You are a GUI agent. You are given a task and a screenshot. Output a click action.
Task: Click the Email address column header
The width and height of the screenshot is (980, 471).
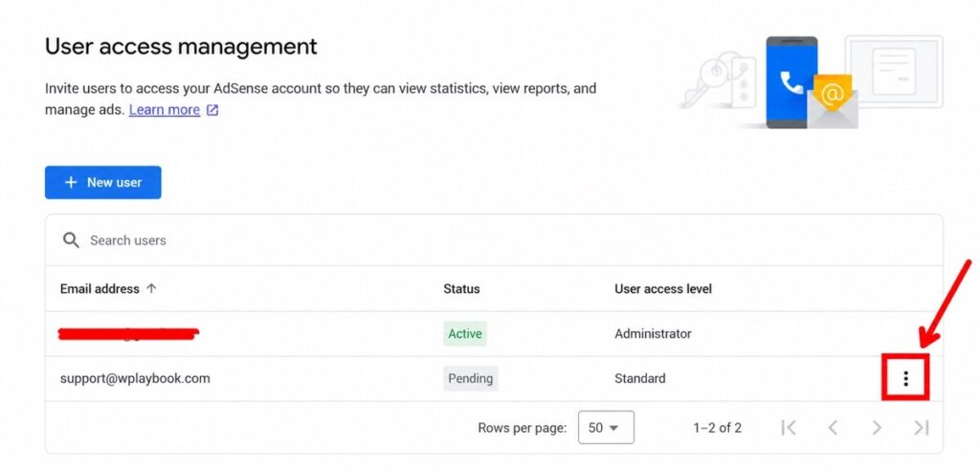coord(100,289)
